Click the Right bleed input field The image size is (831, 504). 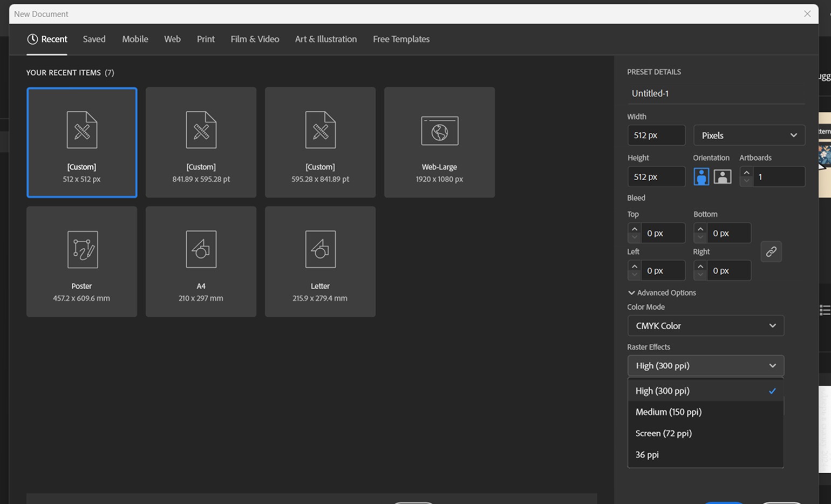click(x=729, y=270)
